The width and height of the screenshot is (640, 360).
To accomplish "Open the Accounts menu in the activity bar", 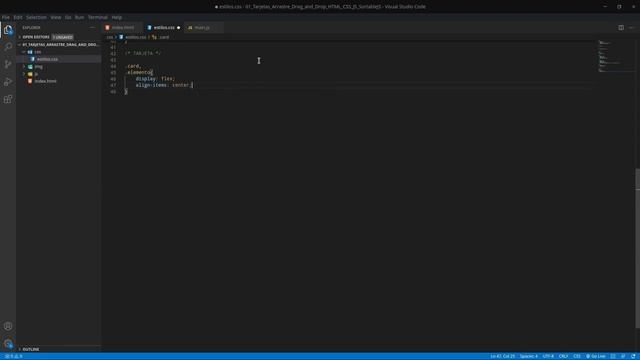I will [x=8, y=326].
